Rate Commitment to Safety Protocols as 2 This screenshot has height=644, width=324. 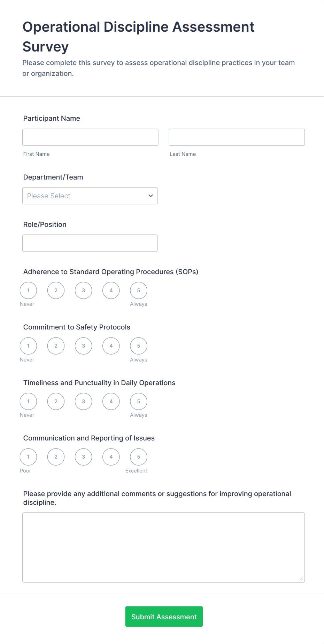click(x=56, y=345)
